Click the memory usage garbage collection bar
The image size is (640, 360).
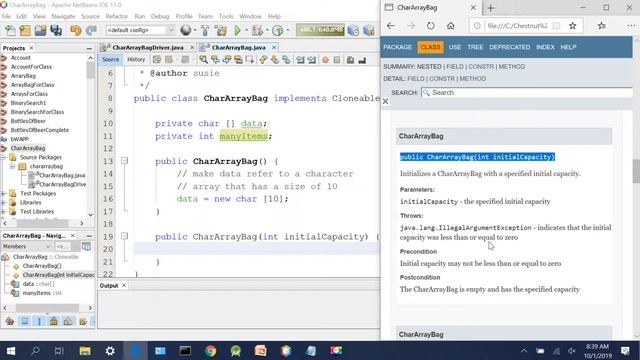(320, 30)
